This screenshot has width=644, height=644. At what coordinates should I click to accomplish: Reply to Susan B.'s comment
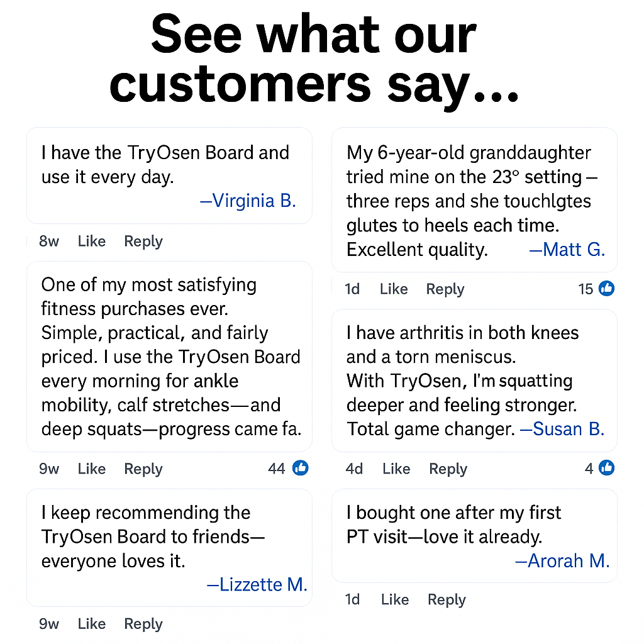448,469
